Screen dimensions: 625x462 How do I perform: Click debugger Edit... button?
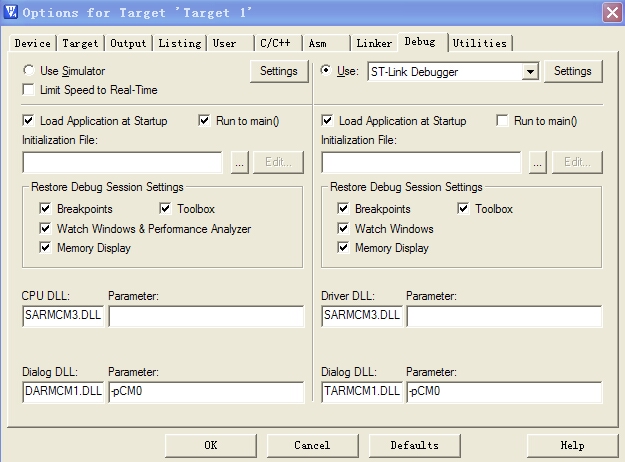577,162
